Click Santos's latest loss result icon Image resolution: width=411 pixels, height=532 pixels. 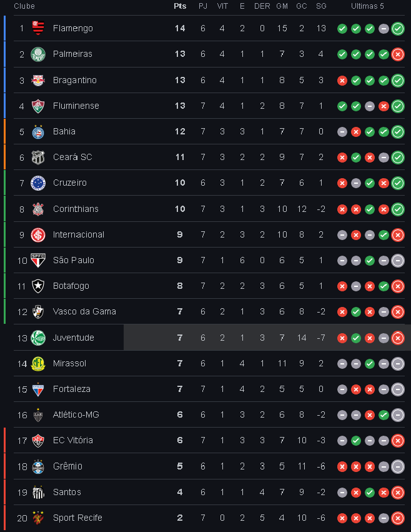click(x=398, y=493)
